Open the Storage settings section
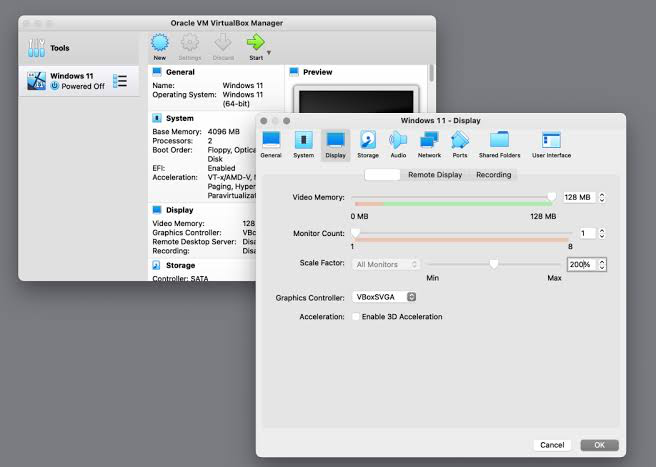Viewport: 656px width, 467px height. coord(368,144)
